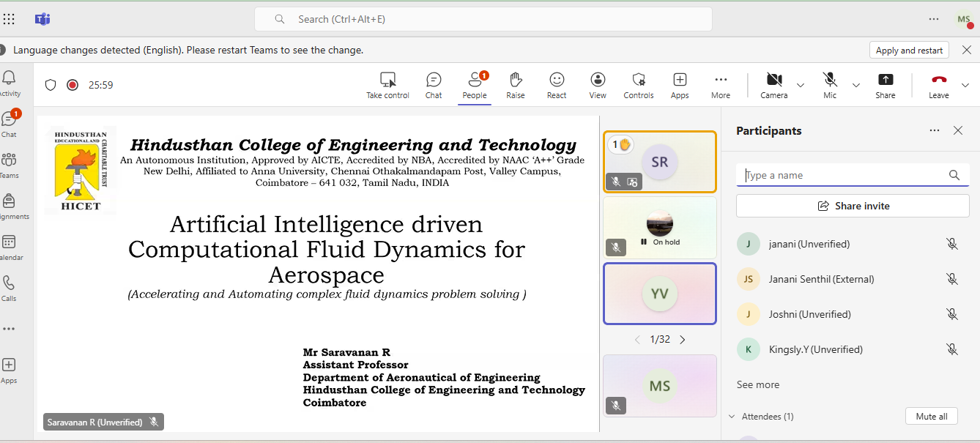Open the Apps button in meeting toolbar

pyautogui.click(x=680, y=84)
